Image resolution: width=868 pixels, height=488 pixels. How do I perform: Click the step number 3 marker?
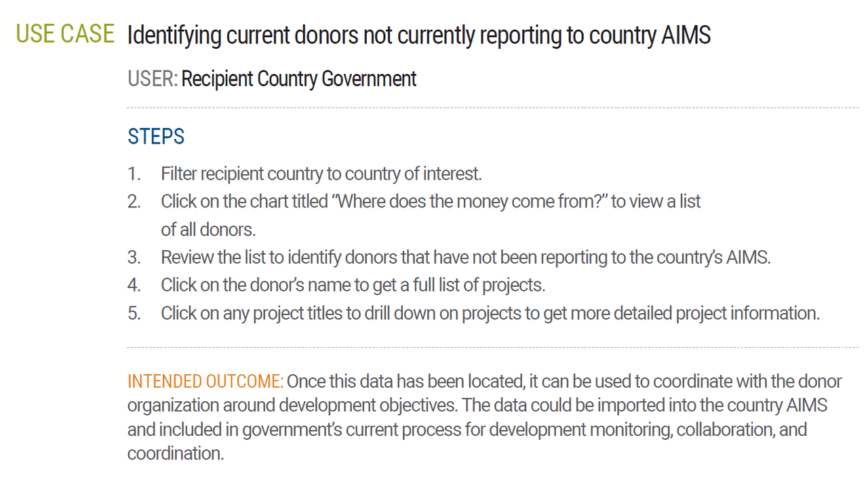pos(134,258)
